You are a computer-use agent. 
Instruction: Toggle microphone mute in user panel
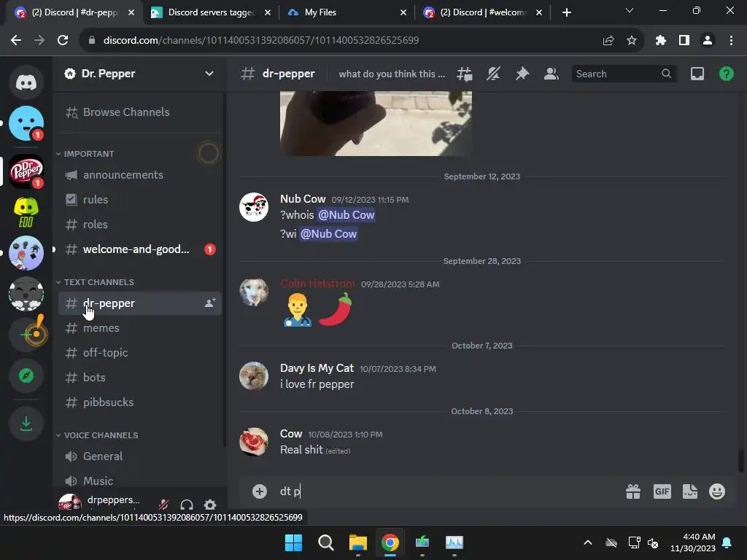163,505
